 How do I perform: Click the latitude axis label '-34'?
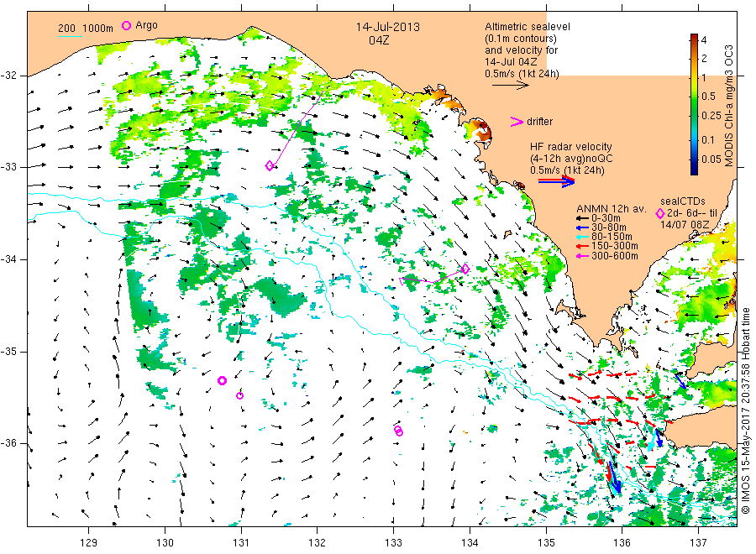8,259
